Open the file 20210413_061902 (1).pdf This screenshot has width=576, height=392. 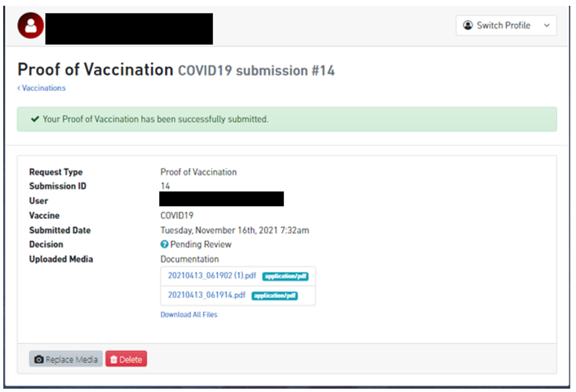point(213,276)
